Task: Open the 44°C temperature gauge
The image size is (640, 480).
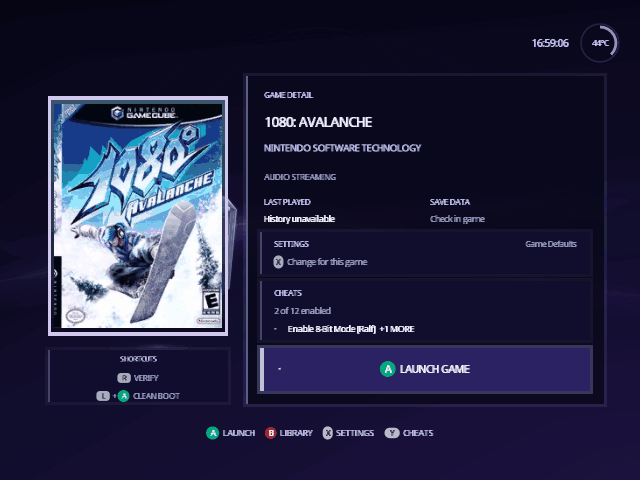Action: coord(600,43)
